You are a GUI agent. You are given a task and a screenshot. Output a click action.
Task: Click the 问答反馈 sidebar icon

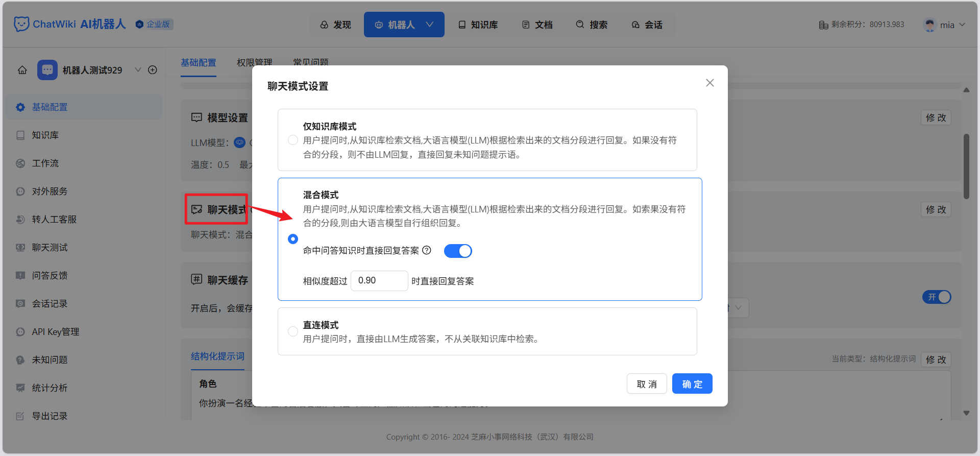click(20, 276)
